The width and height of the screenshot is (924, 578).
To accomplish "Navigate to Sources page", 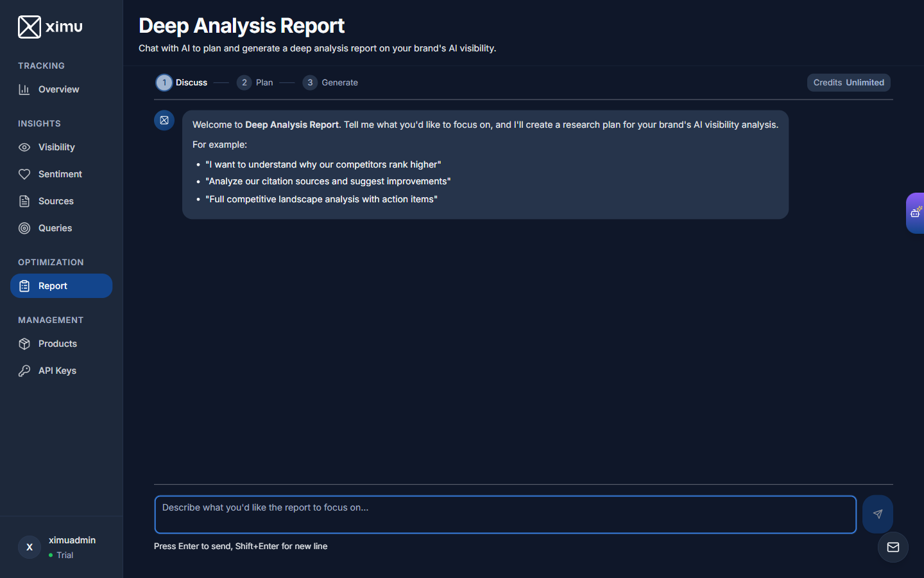I will pos(61,201).
